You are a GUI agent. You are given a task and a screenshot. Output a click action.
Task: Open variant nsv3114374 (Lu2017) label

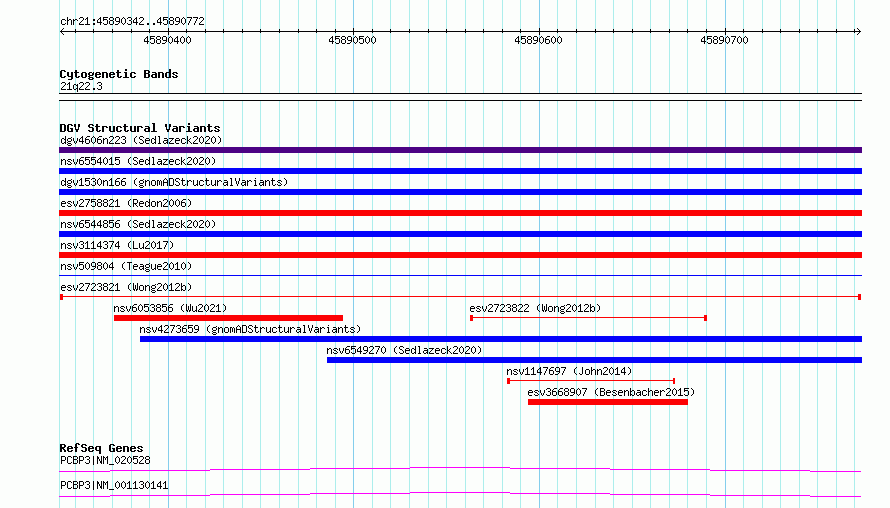pyautogui.click(x=117, y=245)
